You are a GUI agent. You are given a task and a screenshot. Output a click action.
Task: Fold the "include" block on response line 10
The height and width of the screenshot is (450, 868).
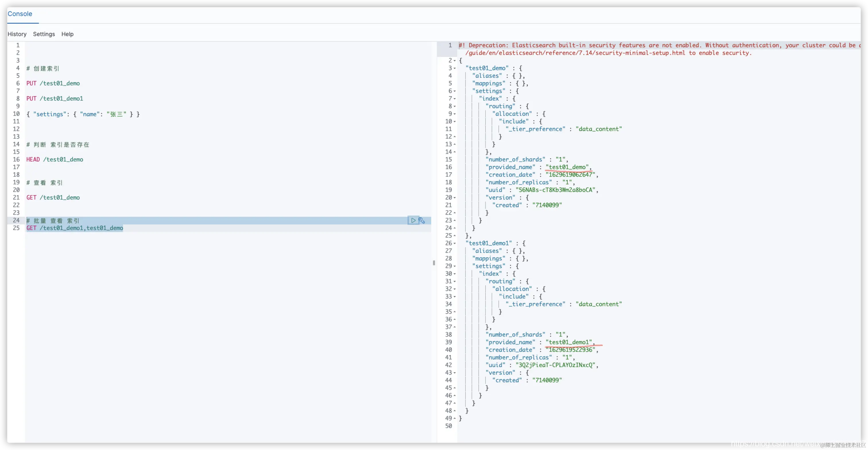[x=455, y=122]
